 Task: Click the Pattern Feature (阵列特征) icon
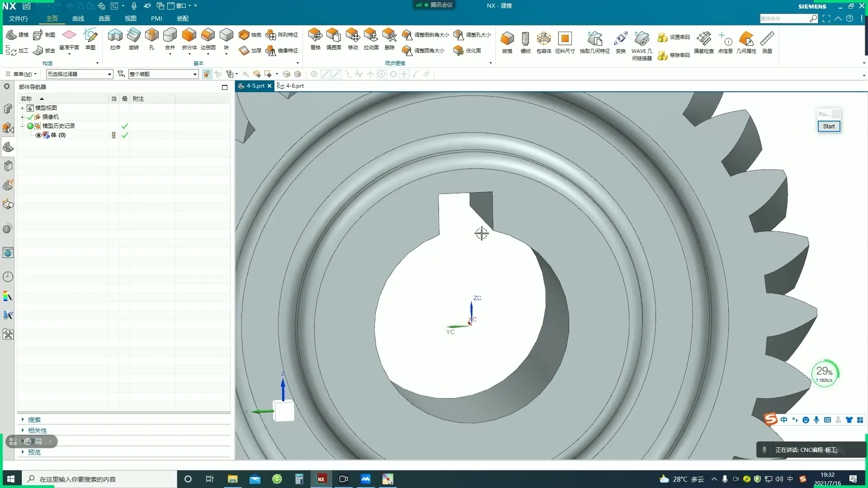pyautogui.click(x=271, y=35)
